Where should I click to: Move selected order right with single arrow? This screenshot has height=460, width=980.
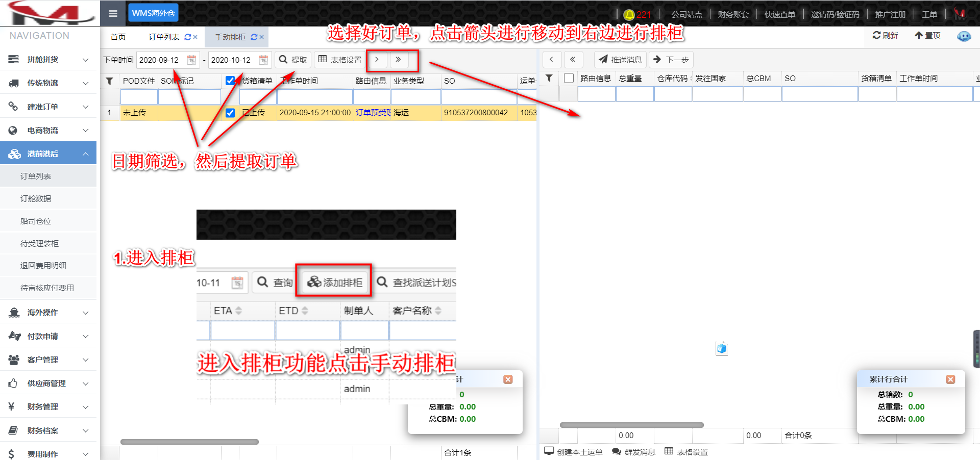(377, 60)
